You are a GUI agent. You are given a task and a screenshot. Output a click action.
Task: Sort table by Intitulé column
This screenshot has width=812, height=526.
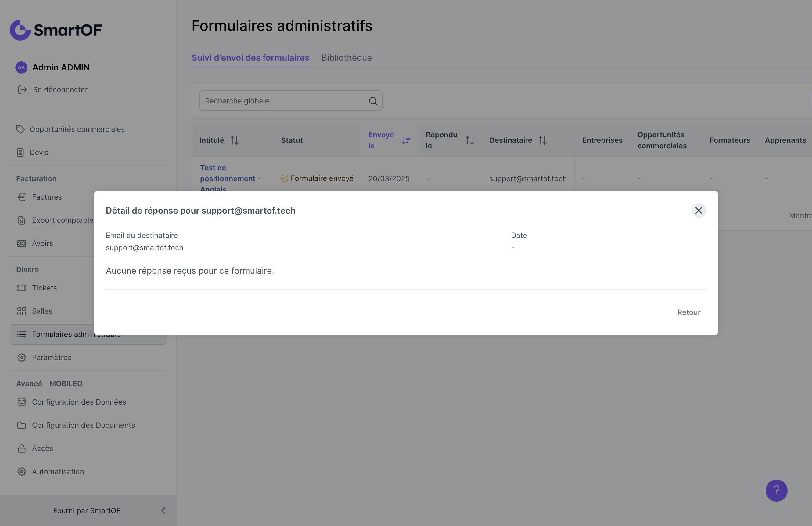pyautogui.click(x=234, y=140)
